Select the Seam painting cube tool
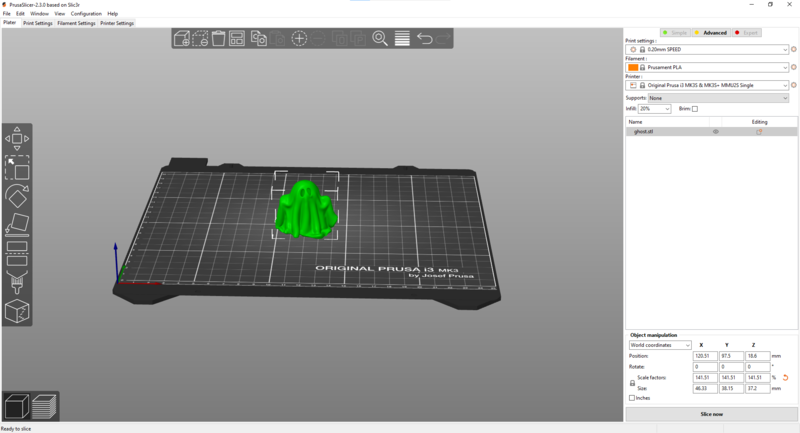800x433 pixels. click(17, 311)
